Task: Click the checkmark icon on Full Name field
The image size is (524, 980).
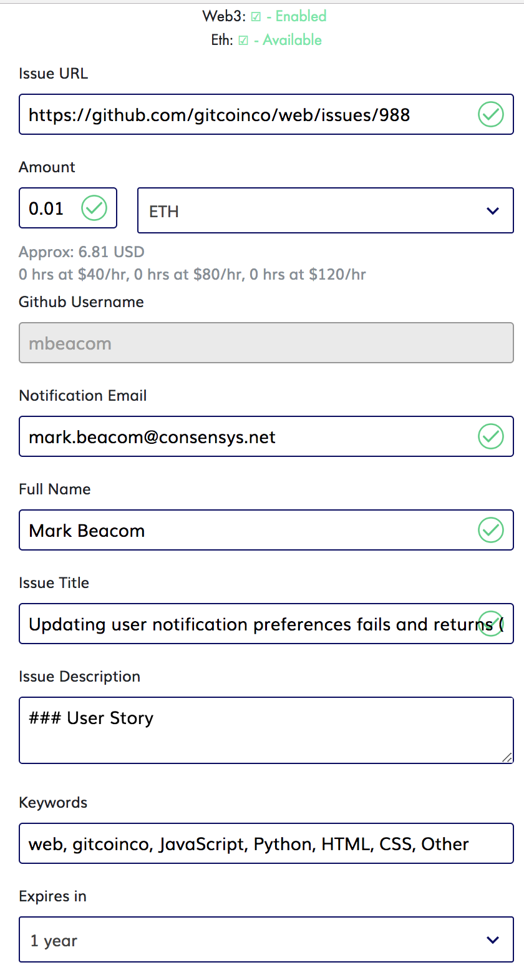Action: tap(491, 530)
